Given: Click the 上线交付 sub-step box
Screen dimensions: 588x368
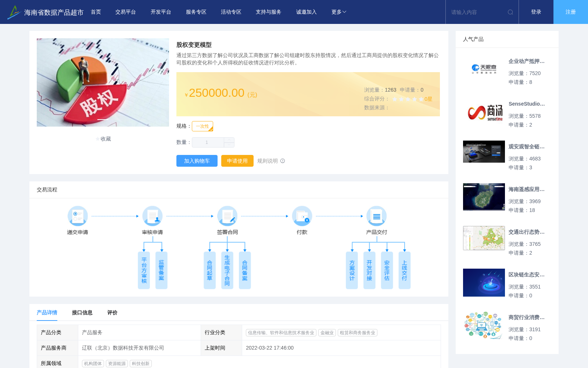Looking at the screenshot, I should tap(404, 270).
